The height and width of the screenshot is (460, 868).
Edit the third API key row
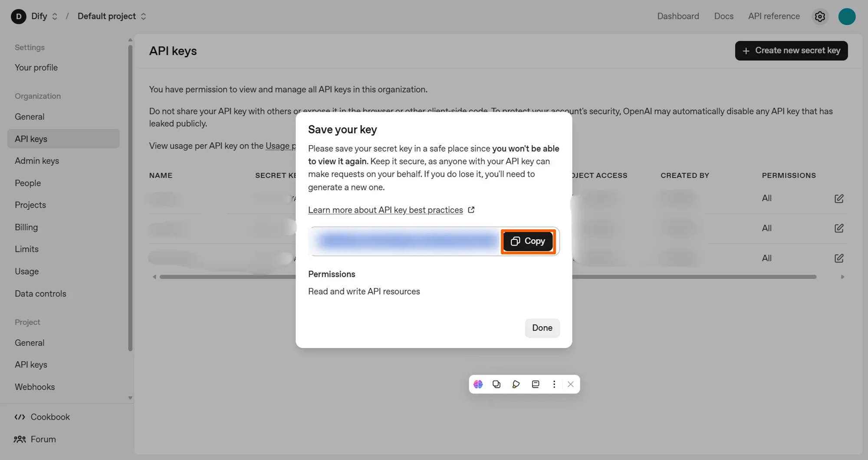point(838,258)
